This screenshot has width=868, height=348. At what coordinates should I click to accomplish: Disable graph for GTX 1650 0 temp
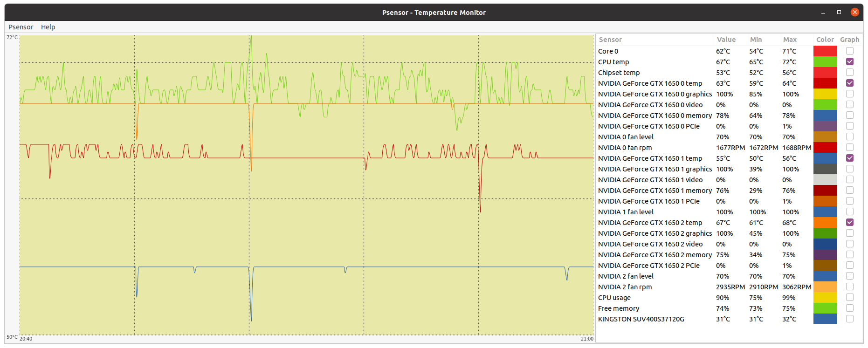point(849,83)
